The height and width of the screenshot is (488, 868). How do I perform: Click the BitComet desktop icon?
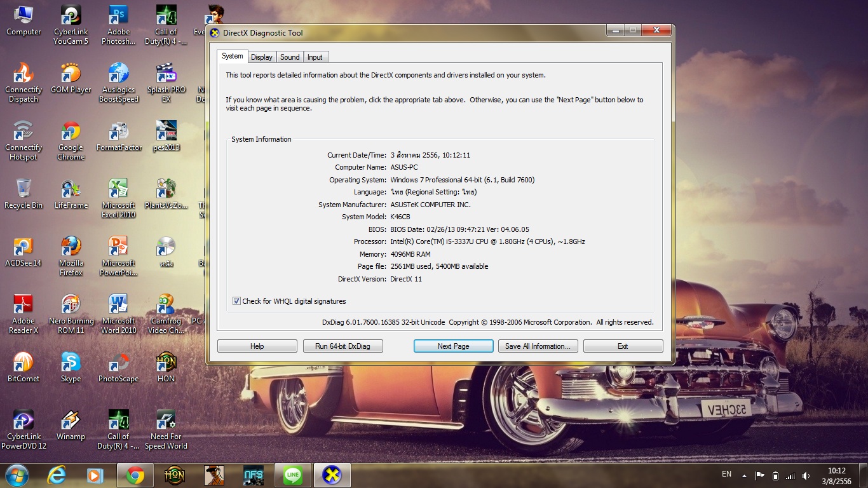coord(24,368)
